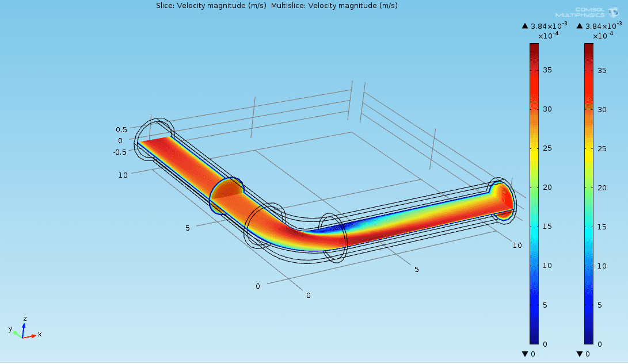The width and height of the screenshot is (628, 364).
Task: Click the max triangle marker above left legend
Action: click(524, 26)
